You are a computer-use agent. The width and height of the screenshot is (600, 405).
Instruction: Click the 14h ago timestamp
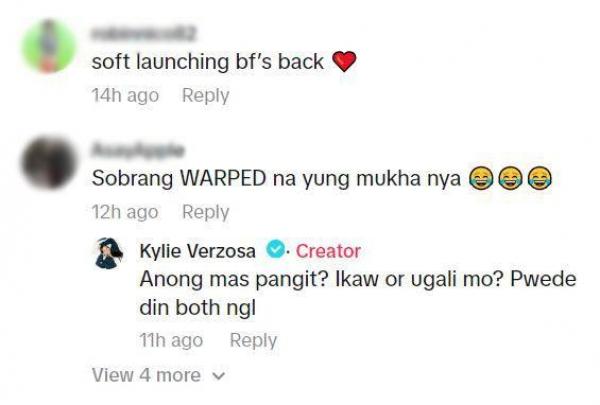click(125, 95)
